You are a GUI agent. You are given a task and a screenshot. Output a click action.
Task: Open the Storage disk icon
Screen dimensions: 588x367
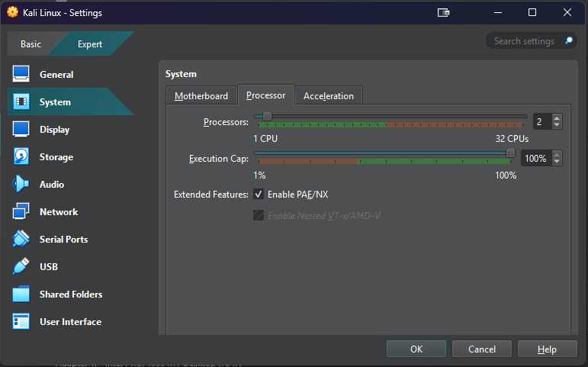tap(21, 156)
